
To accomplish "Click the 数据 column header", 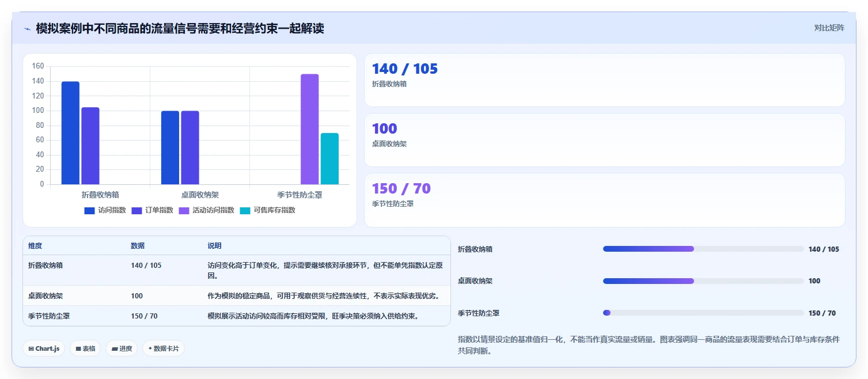I will (138, 246).
